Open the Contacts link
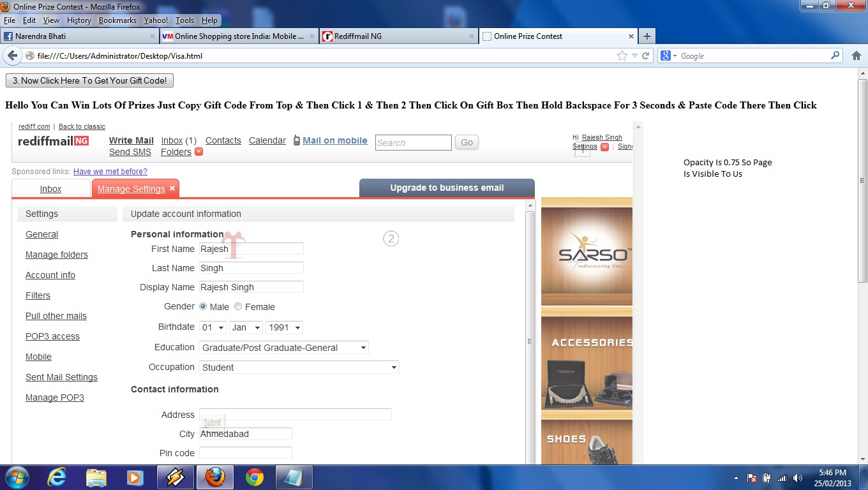The width and height of the screenshot is (868, 490). 223,140
